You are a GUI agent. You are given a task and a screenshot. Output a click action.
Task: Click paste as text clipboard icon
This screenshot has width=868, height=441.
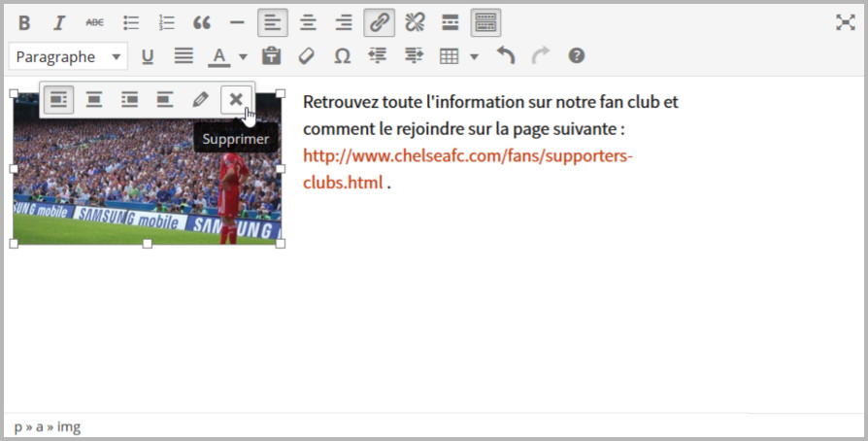271,56
